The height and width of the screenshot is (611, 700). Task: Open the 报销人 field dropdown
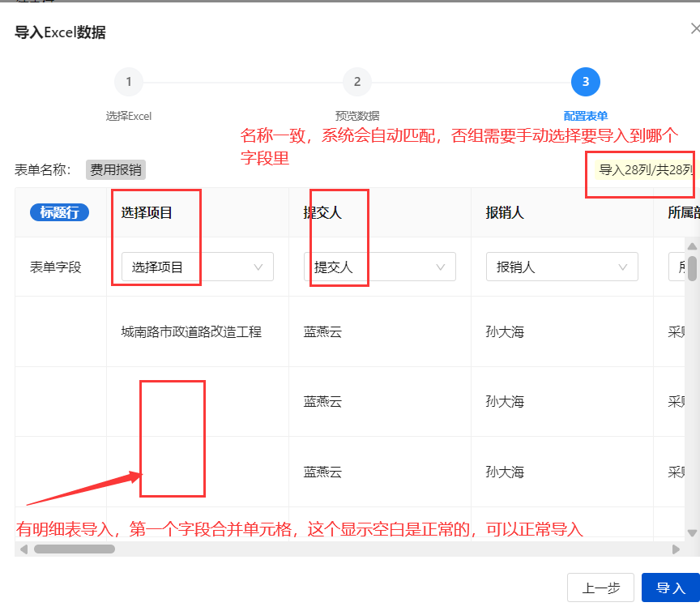(x=562, y=267)
